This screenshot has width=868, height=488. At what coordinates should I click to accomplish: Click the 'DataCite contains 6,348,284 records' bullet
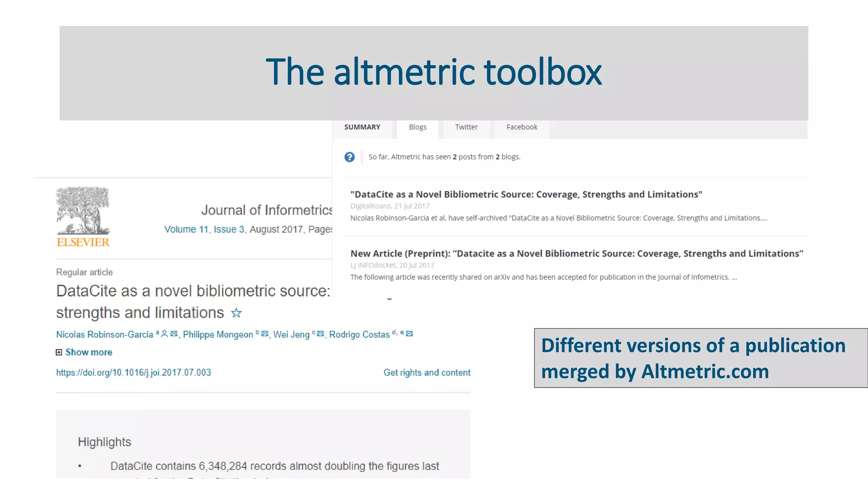coord(275,466)
